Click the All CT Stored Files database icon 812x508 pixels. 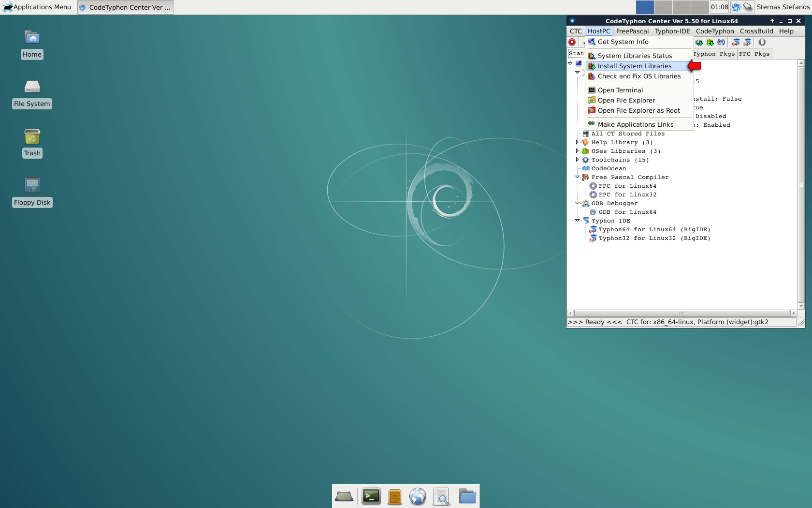point(585,134)
